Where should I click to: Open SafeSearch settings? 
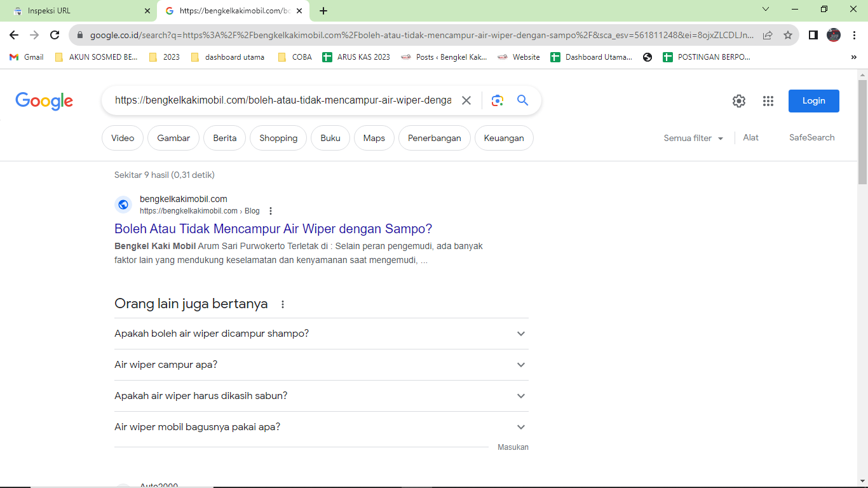tap(812, 138)
